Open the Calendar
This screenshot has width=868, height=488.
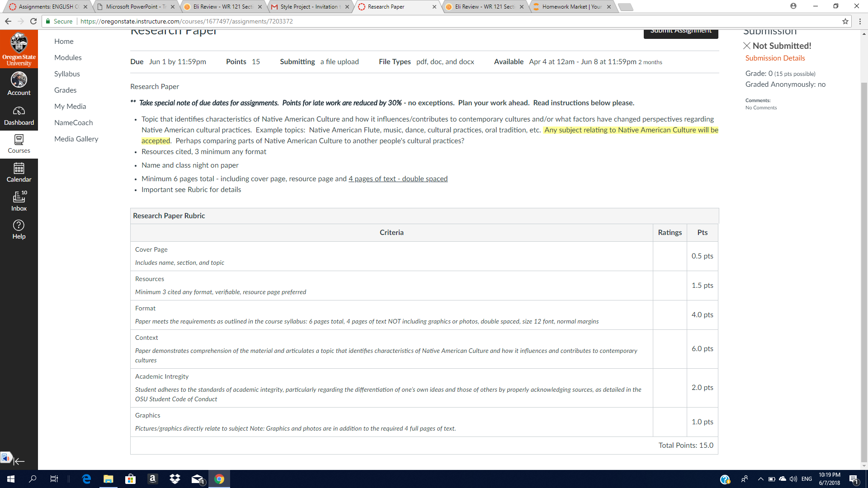pyautogui.click(x=19, y=173)
